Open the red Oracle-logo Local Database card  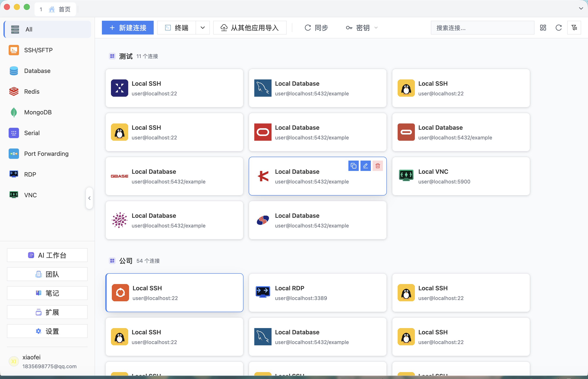click(x=318, y=132)
